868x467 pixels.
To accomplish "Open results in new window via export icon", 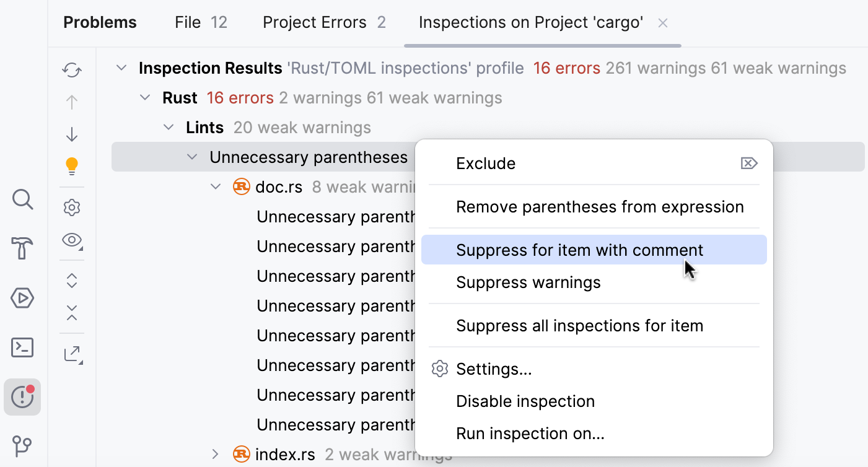I will click(71, 353).
